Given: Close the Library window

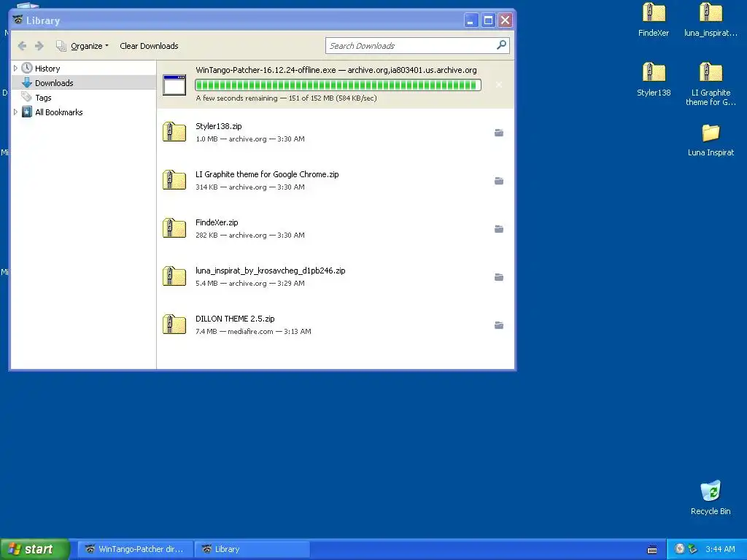Looking at the screenshot, I should coord(505,20).
